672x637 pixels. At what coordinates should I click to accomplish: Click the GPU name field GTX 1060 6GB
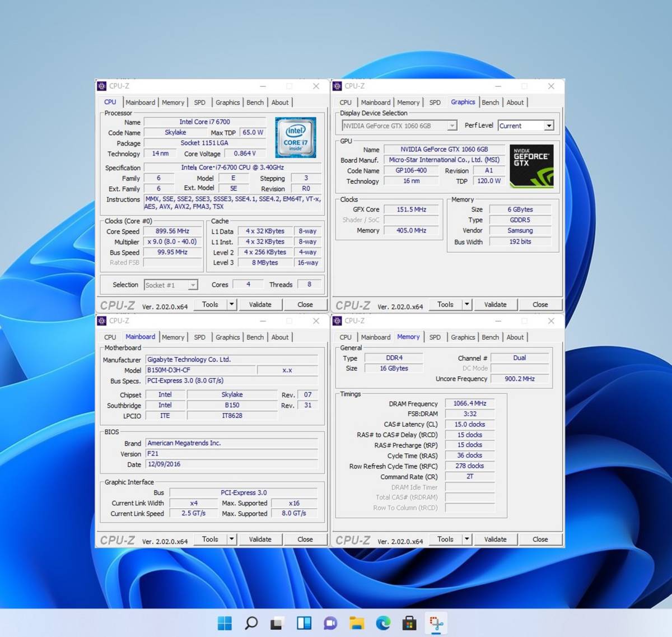tap(444, 150)
